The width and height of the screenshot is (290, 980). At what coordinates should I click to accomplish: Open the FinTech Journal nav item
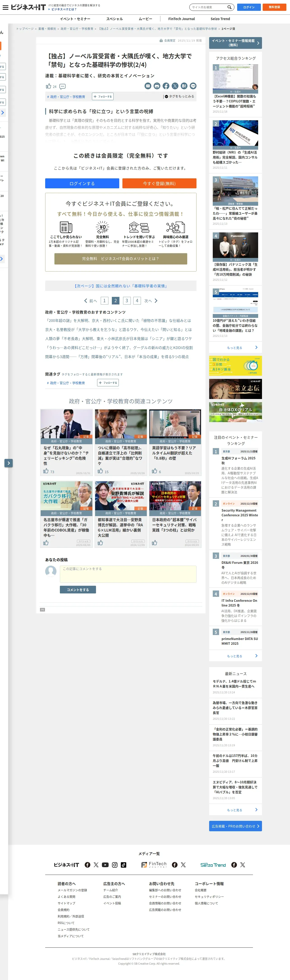181,19
